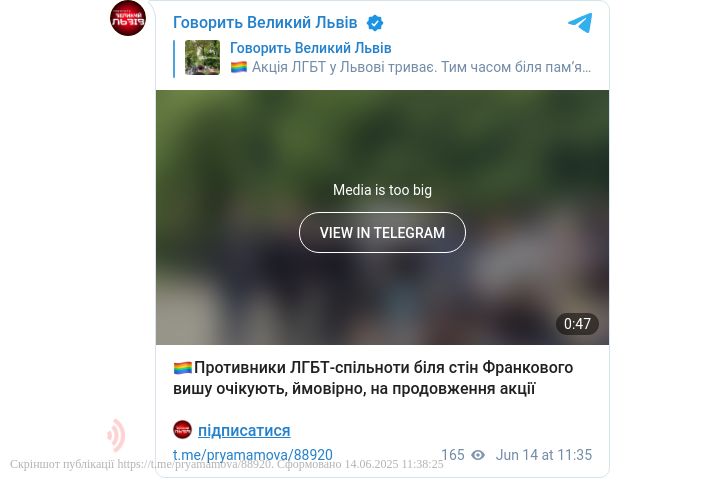Open the Telegram paper plane icon
Viewport: 720px width, 482px height.
coord(580,23)
